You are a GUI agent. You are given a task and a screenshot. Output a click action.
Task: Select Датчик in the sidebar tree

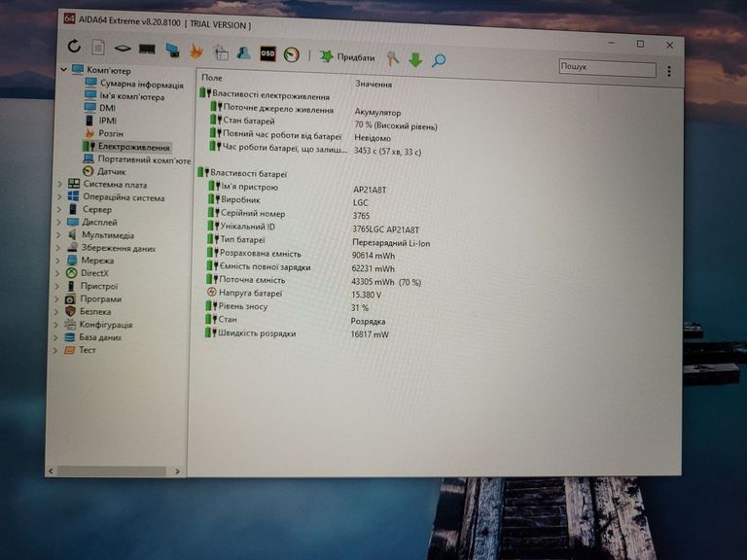111,171
